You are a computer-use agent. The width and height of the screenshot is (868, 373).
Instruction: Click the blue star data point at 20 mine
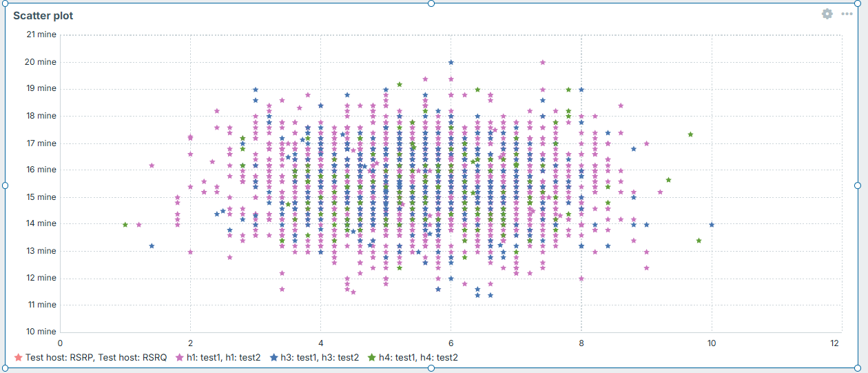[x=451, y=62]
